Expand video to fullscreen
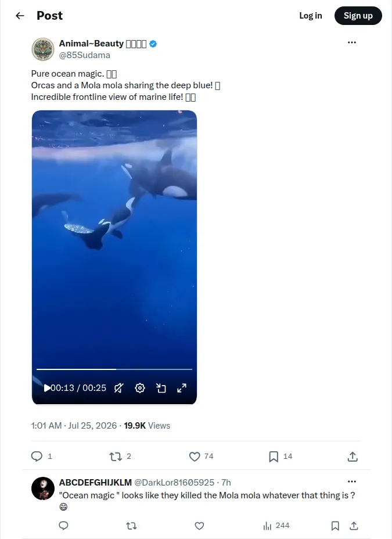 pyautogui.click(x=182, y=388)
